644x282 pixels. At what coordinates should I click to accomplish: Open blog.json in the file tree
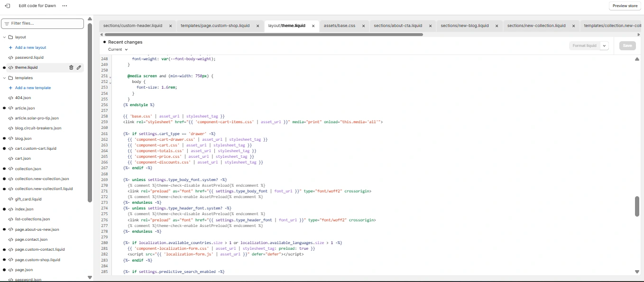click(23, 138)
